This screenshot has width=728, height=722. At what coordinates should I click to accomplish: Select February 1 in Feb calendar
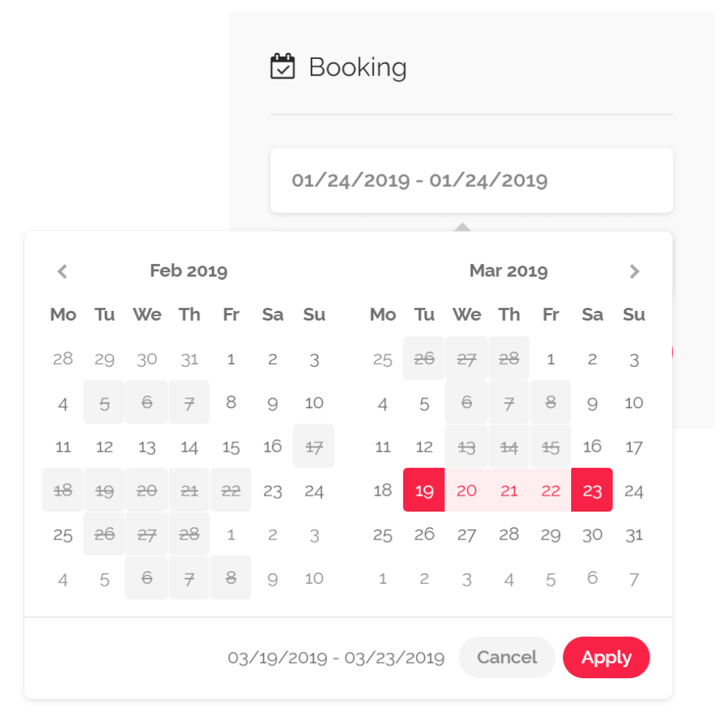(231, 359)
